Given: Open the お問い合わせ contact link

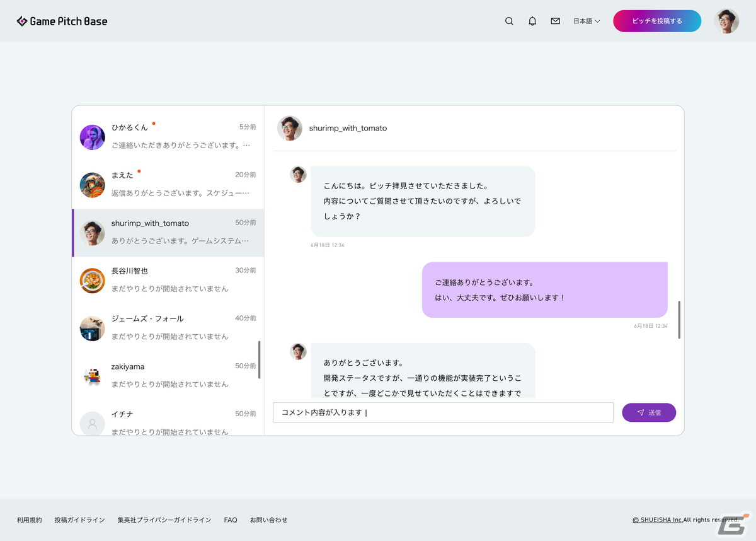Looking at the screenshot, I should click(x=268, y=520).
